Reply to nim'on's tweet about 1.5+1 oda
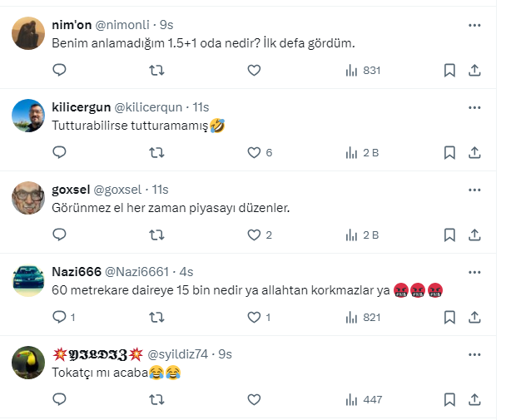The image size is (506, 420). (59, 71)
